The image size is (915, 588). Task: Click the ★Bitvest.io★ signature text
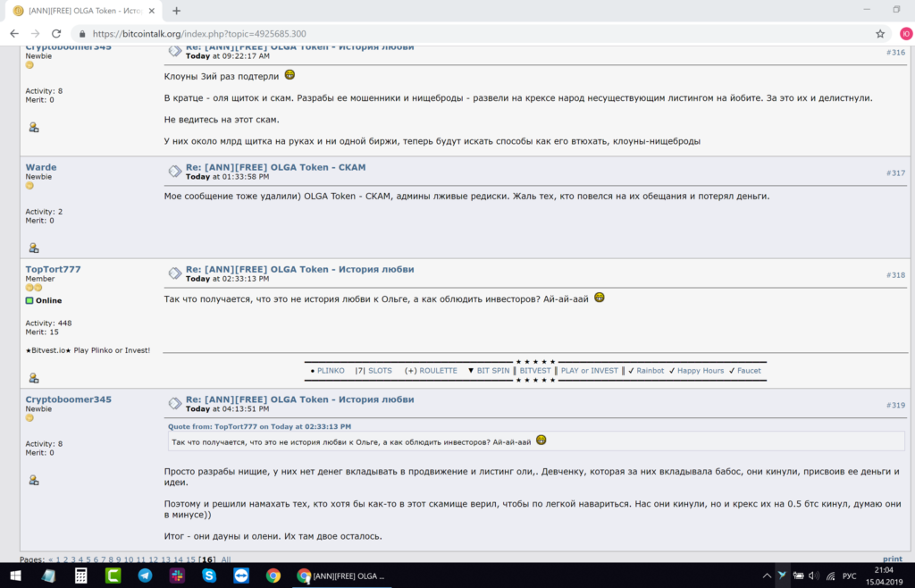[88, 350]
